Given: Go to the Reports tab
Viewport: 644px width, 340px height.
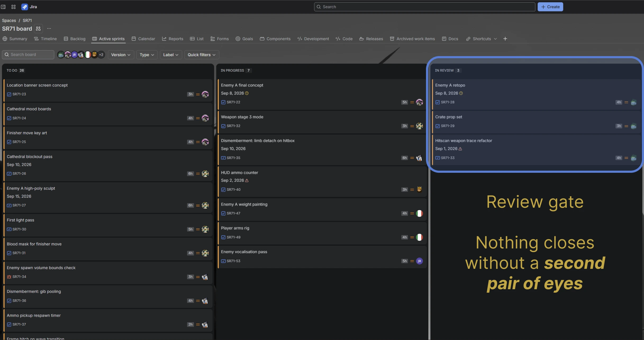Looking at the screenshot, I should pyautogui.click(x=173, y=39).
